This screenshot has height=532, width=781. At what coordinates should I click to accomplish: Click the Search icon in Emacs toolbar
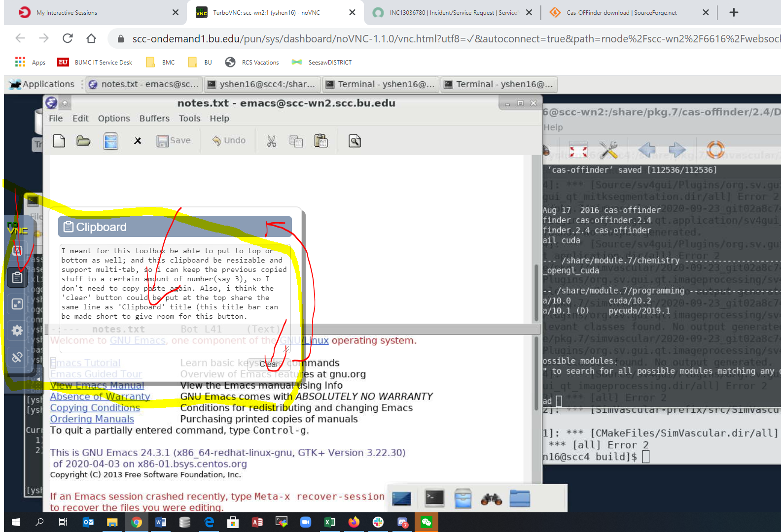click(355, 141)
